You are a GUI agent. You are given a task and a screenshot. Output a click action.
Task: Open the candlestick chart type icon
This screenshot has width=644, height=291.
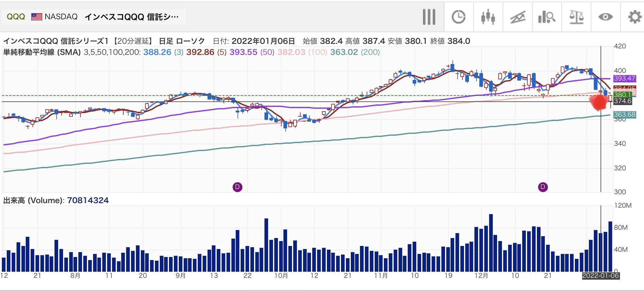(488, 17)
